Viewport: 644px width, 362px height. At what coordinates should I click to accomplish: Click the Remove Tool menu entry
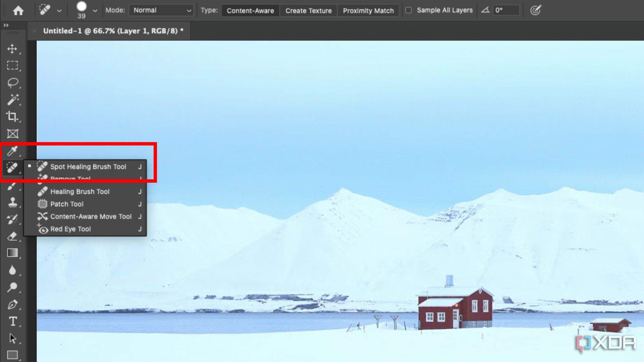tap(70, 179)
